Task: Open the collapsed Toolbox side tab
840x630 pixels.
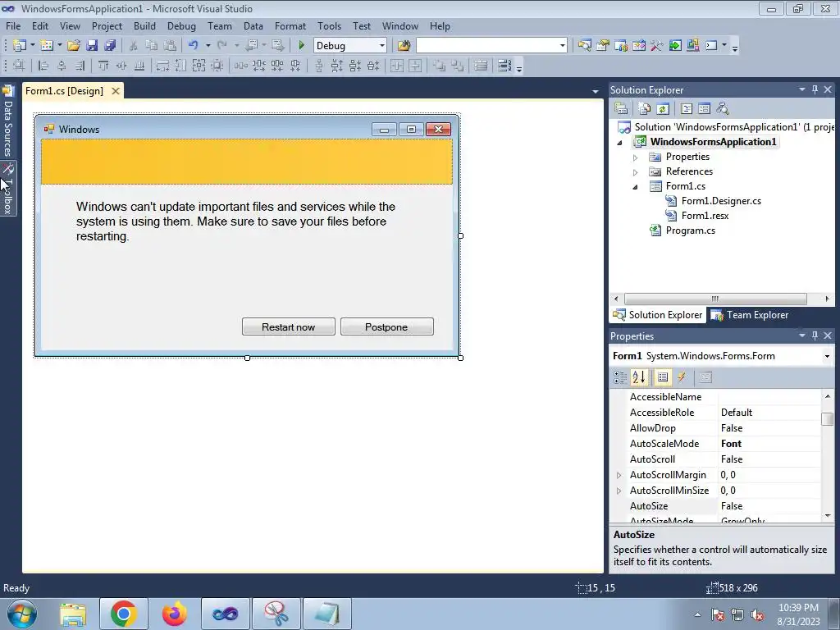Action: pyautogui.click(x=8, y=189)
